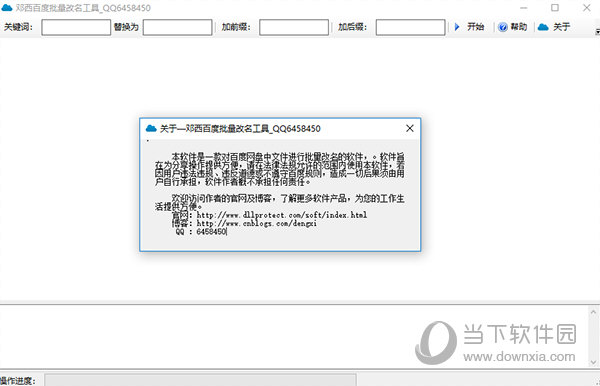This screenshot has height=386, width=600.
Task: Open the 帮助 help button
Action: [x=513, y=27]
